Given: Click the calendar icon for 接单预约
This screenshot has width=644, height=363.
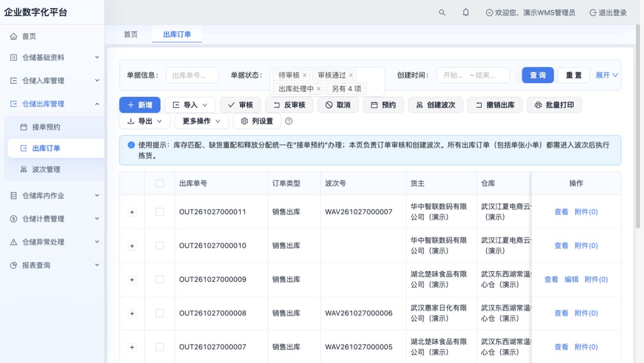Looking at the screenshot, I should (x=24, y=127).
